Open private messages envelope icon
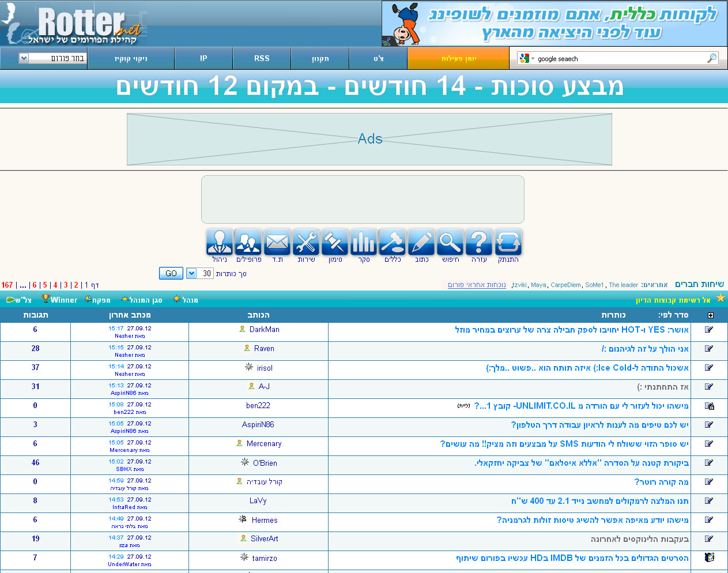The width and height of the screenshot is (728, 573). pos(277,242)
